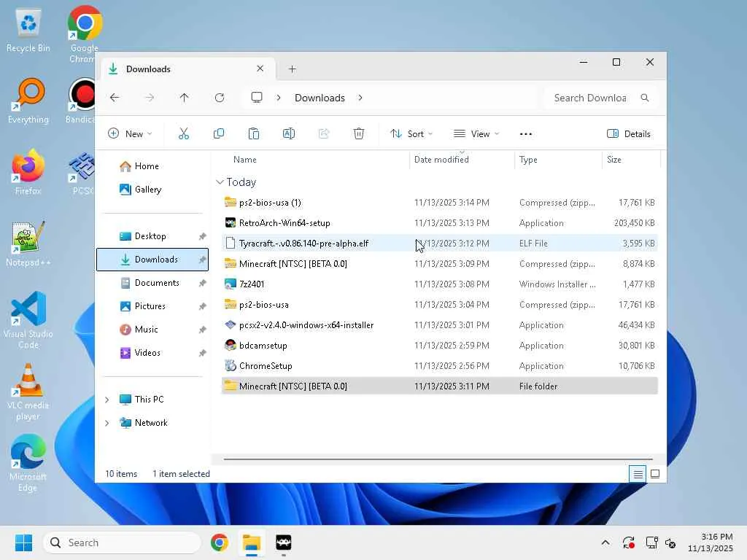Image resolution: width=747 pixels, height=560 pixels.
Task: Click the Copy icon in toolbar
Action: (219, 134)
